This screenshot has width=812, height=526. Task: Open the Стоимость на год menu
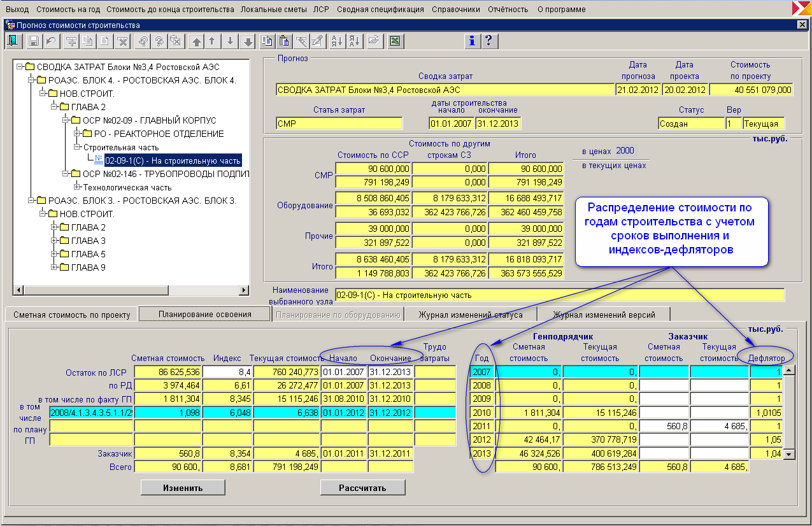[68, 10]
